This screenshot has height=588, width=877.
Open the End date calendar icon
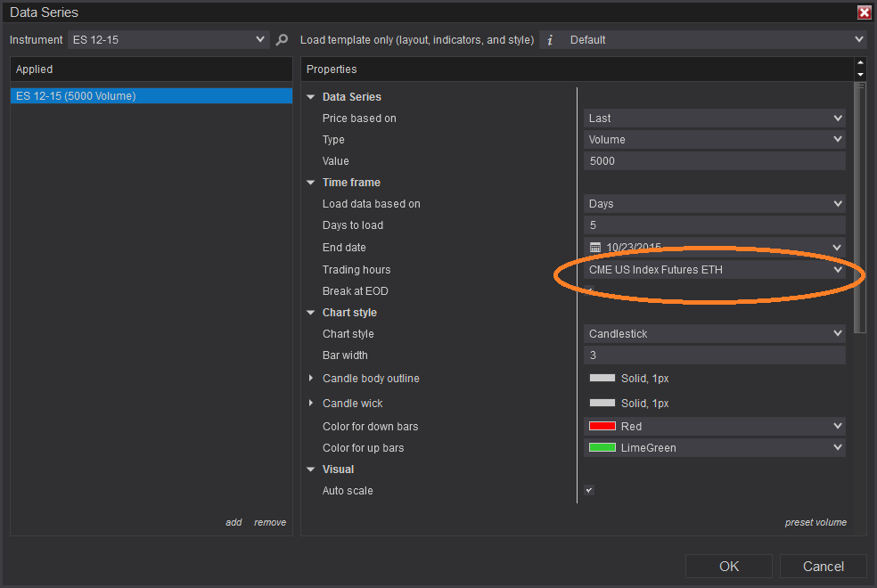pos(595,248)
